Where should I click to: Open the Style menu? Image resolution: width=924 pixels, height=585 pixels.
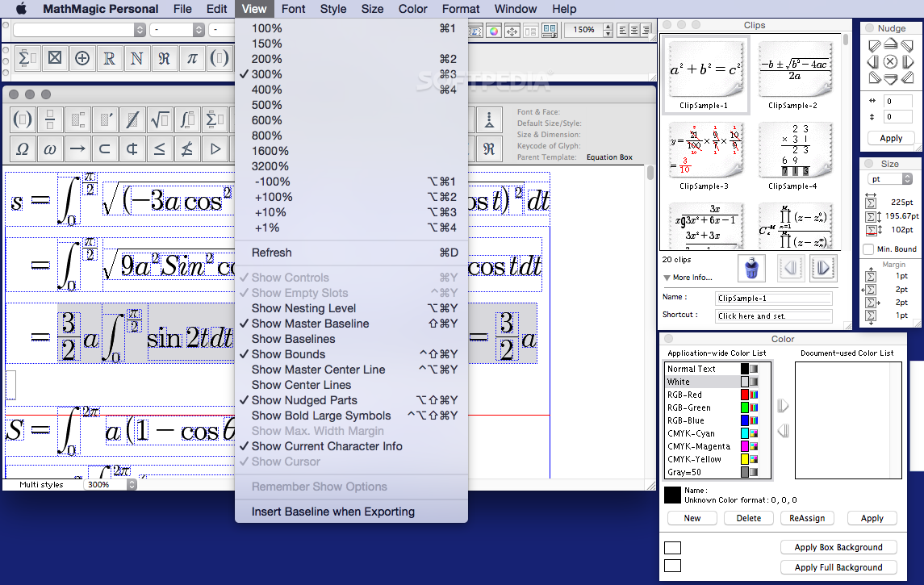[333, 9]
